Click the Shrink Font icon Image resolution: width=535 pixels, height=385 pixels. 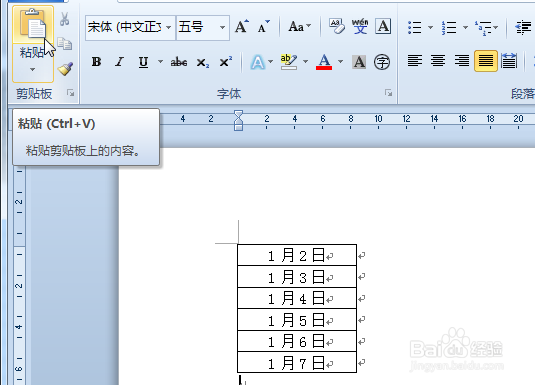click(x=264, y=26)
